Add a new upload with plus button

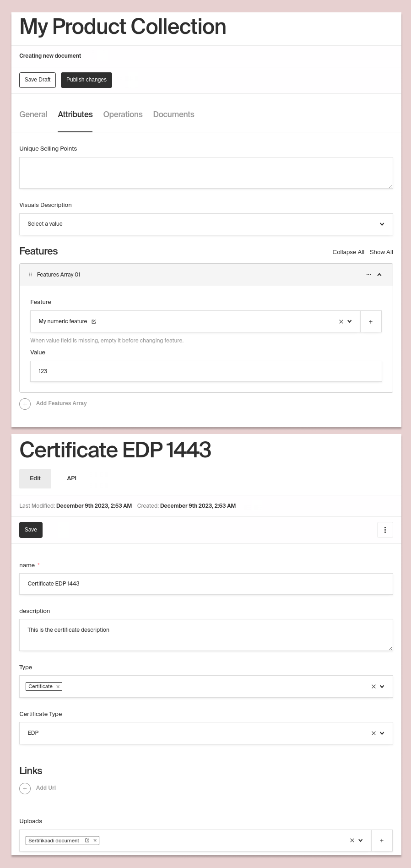[382, 841]
